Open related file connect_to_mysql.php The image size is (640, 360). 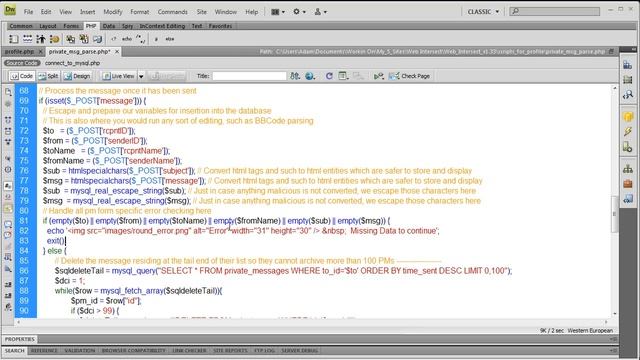(x=72, y=63)
